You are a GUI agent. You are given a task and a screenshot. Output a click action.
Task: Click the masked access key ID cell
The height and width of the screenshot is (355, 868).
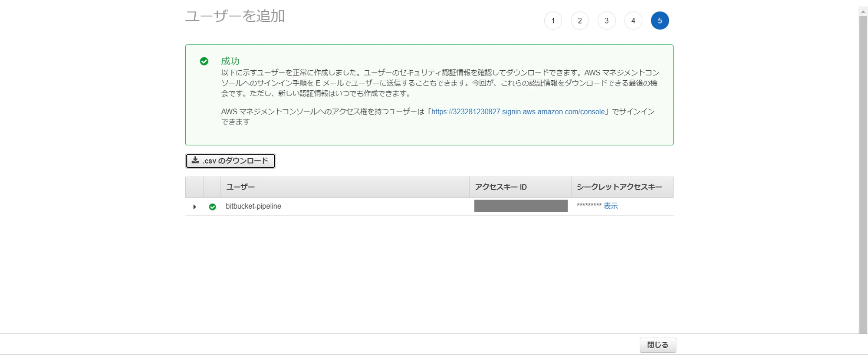tap(521, 206)
